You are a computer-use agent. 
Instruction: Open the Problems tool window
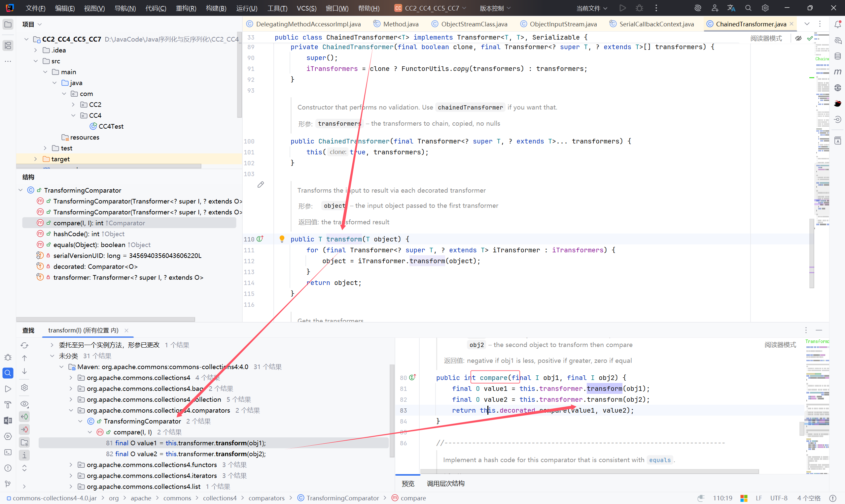[x=8, y=468]
